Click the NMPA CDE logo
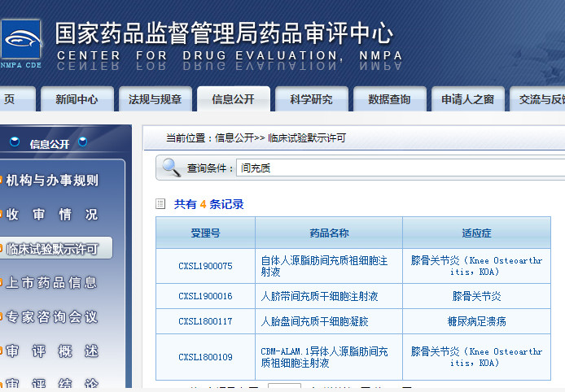The image size is (565, 392). [20, 44]
